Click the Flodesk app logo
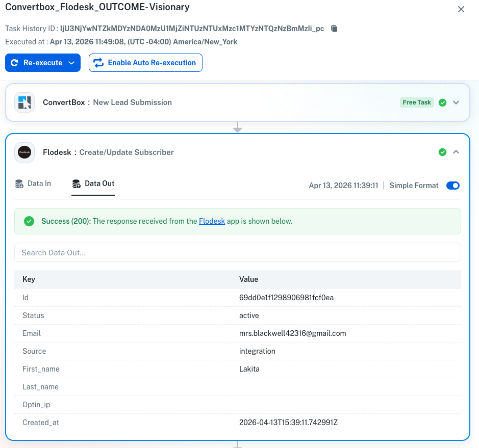This screenshot has width=479, height=448. [x=24, y=152]
